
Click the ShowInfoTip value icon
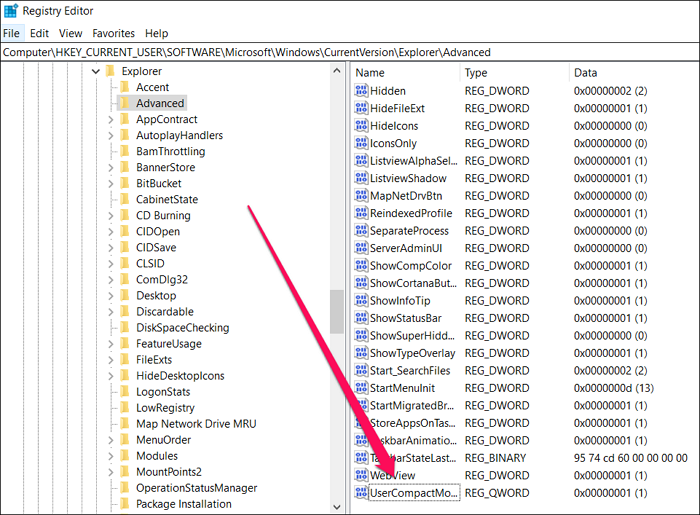361,300
